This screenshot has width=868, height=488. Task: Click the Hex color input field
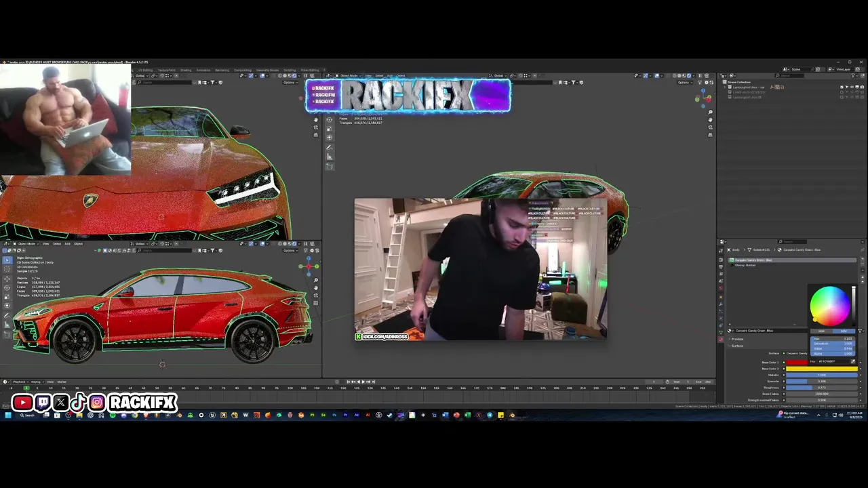coord(833,361)
